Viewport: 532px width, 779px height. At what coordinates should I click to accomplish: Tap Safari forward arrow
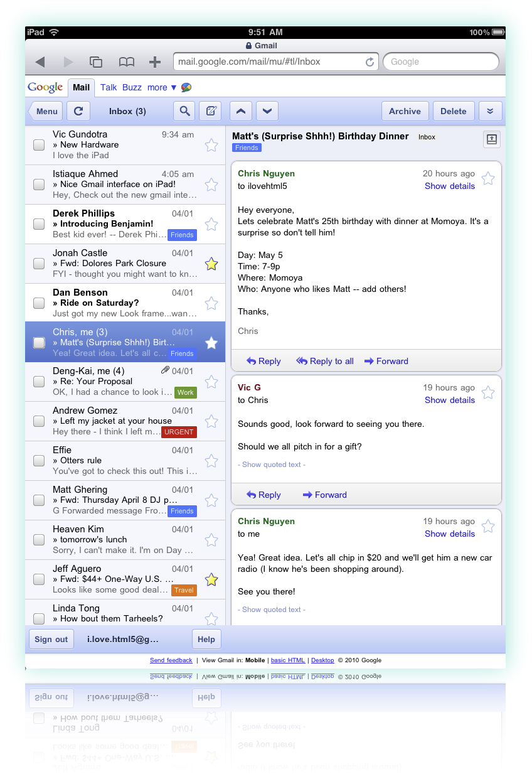[x=68, y=62]
